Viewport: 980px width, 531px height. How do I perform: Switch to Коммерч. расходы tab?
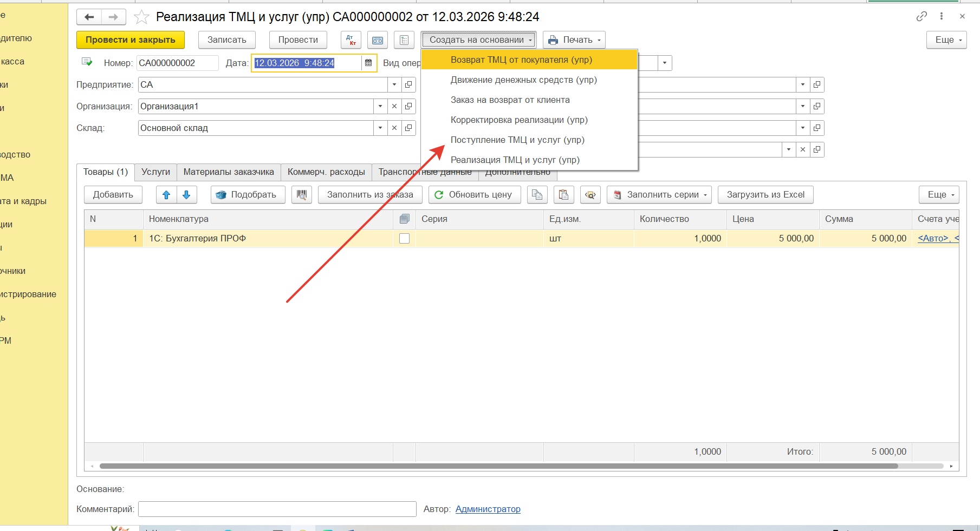326,172
